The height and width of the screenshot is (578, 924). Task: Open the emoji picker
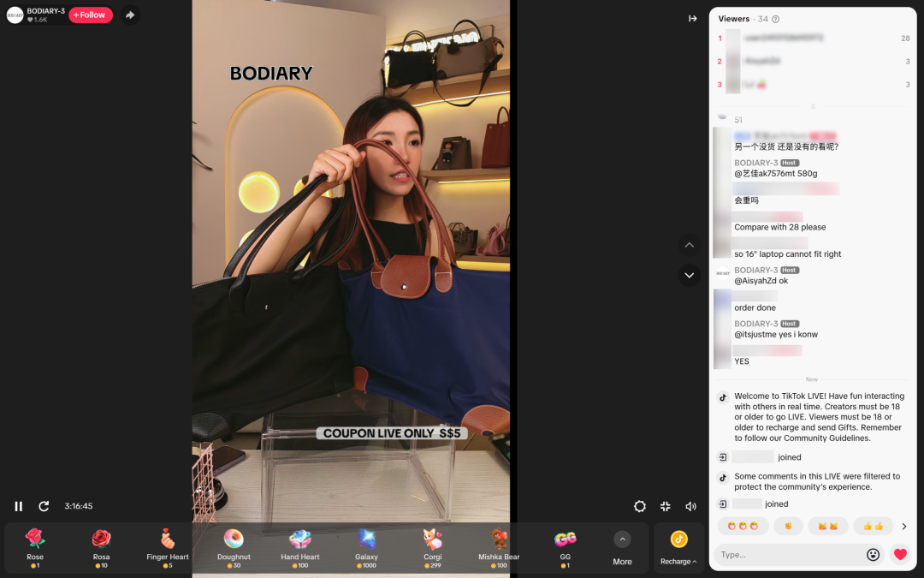coord(873,554)
